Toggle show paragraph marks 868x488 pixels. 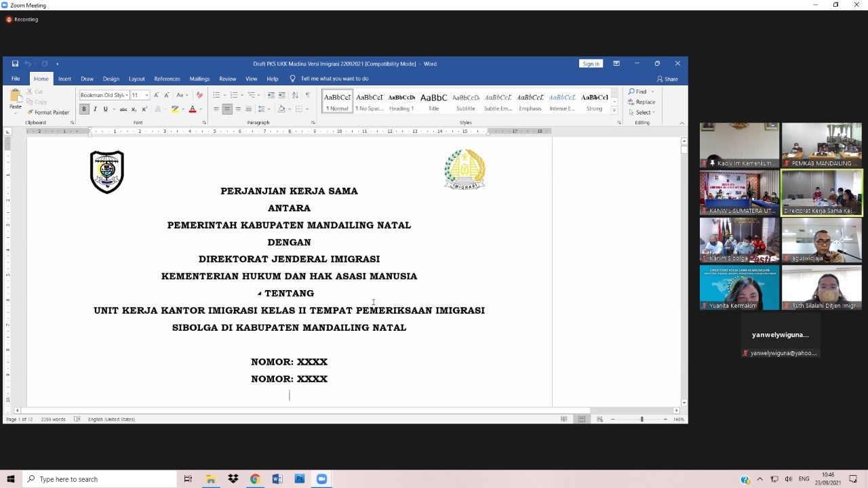pos(308,95)
